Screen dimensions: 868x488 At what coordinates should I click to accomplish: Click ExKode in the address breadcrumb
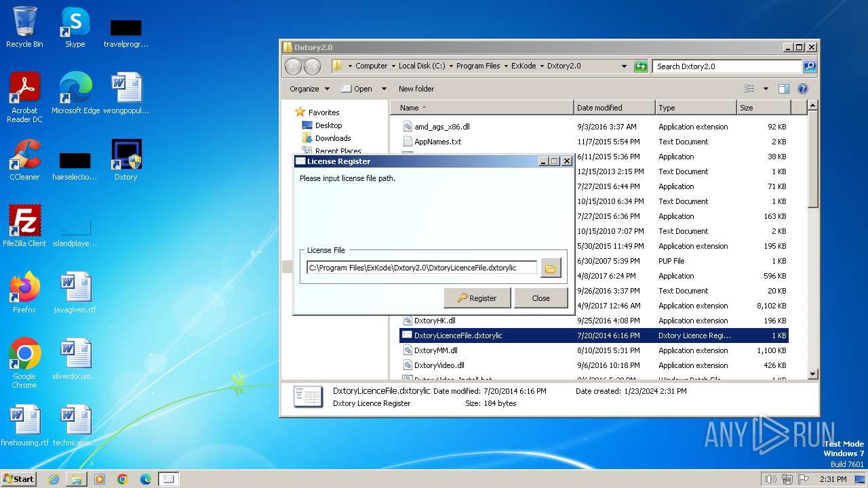click(x=524, y=66)
